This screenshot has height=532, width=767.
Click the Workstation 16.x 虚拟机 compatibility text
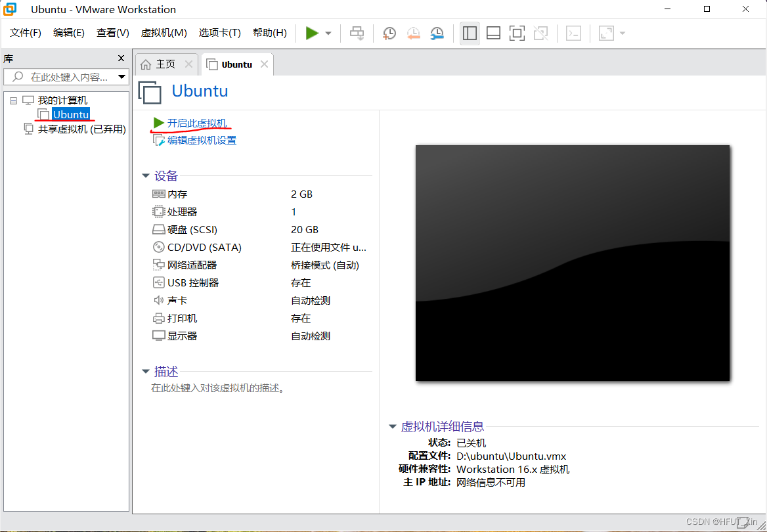(x=513, y=470)
